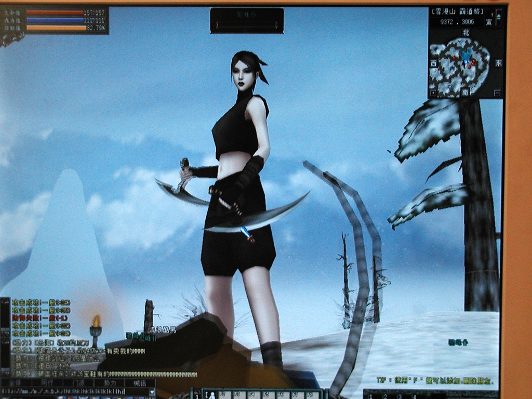Click the 喊话 (Shout) chat button
Image resolution: width=532 pixels, height=399 pixels.
click(x=140, y=383)
